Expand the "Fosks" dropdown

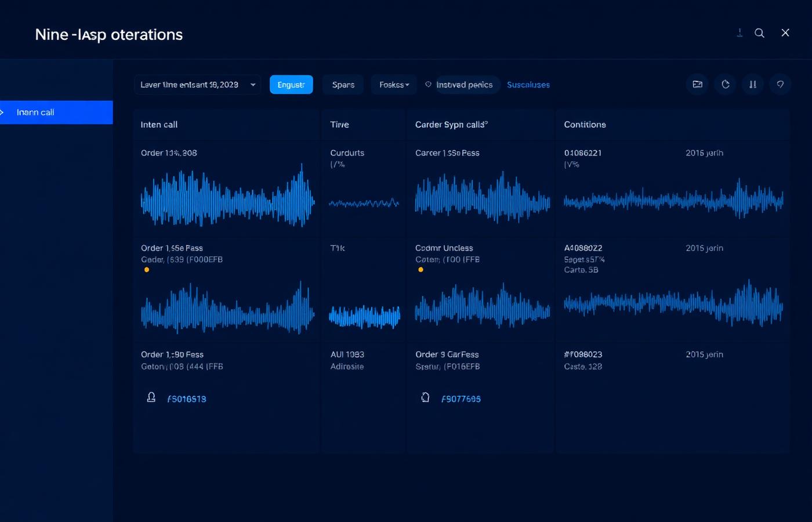394,85
